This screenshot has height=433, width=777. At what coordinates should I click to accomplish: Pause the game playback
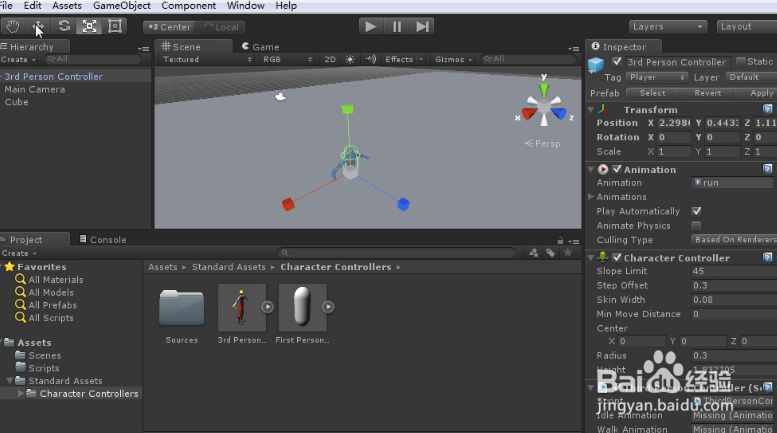coord(396,26)
